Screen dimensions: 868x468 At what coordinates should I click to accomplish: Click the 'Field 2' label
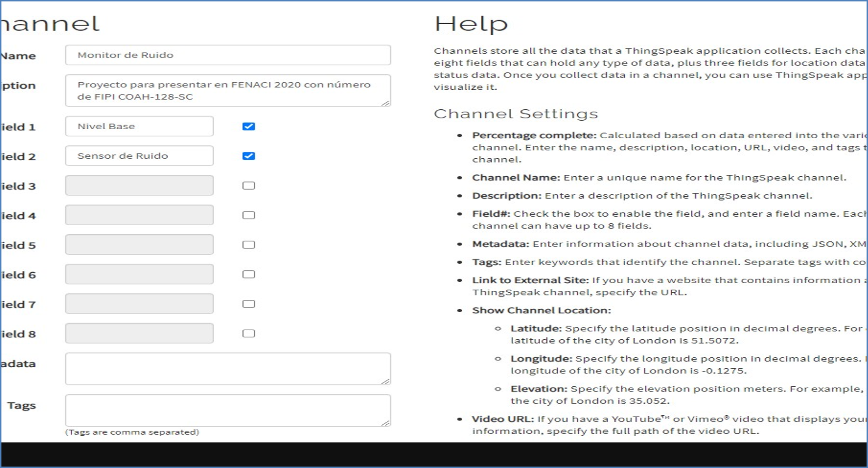pos(18,157)
